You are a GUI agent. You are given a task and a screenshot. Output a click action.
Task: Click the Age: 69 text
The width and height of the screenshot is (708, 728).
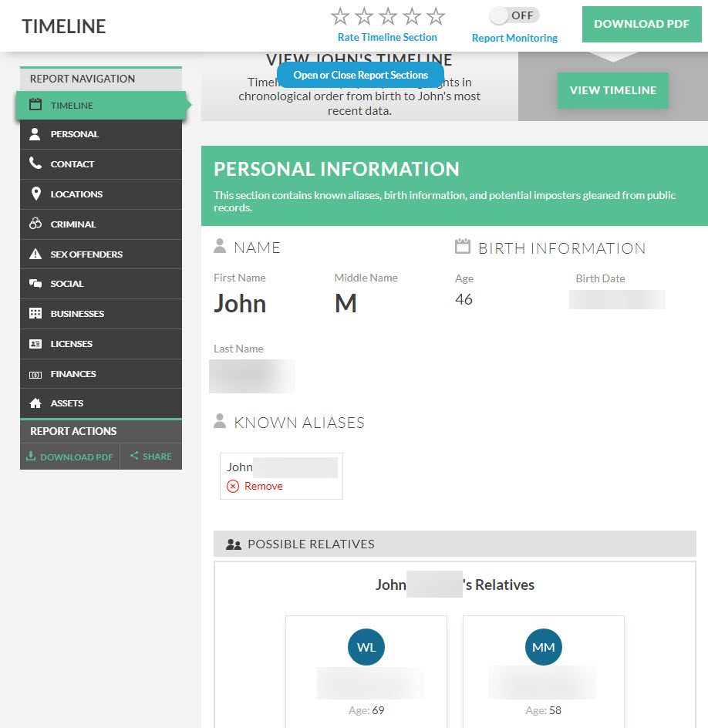pos(366,710)
